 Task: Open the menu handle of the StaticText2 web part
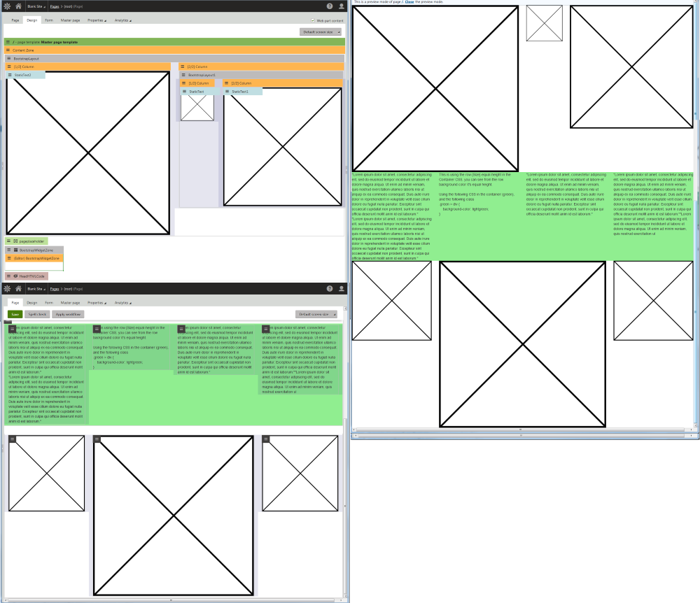click(9, 75)
